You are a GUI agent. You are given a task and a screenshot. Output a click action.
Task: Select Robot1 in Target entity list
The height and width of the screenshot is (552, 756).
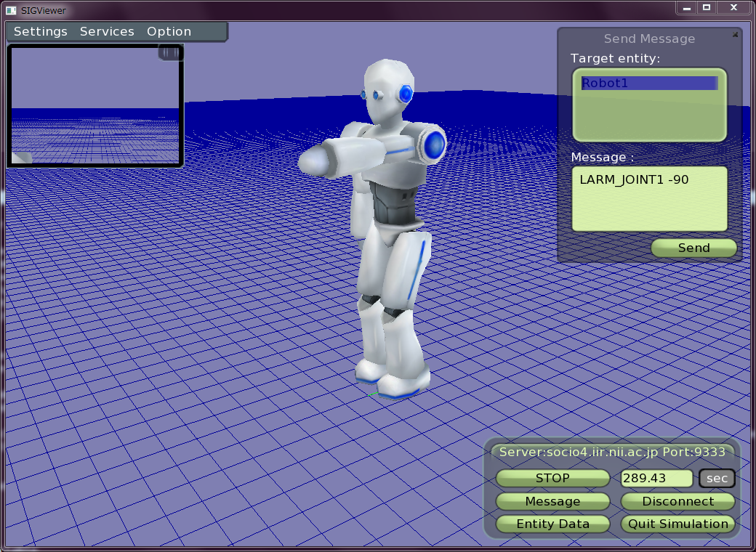tap(648, 84)
